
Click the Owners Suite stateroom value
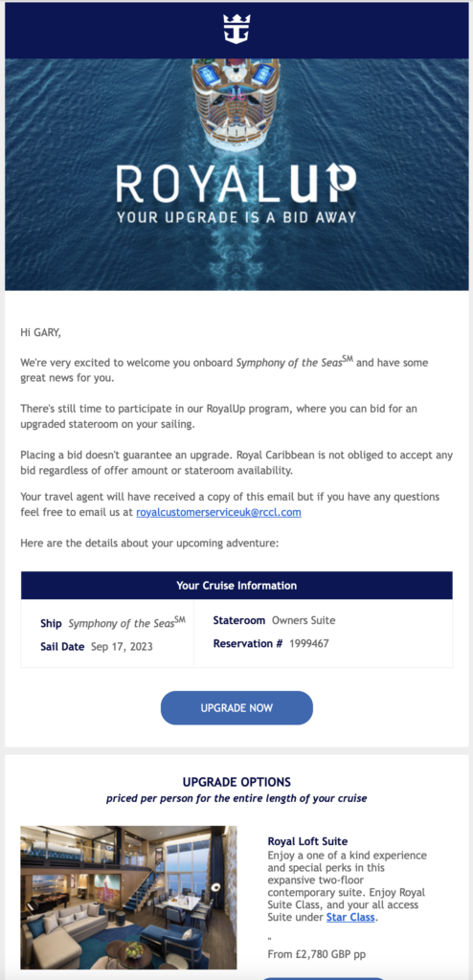click(304, 620)
